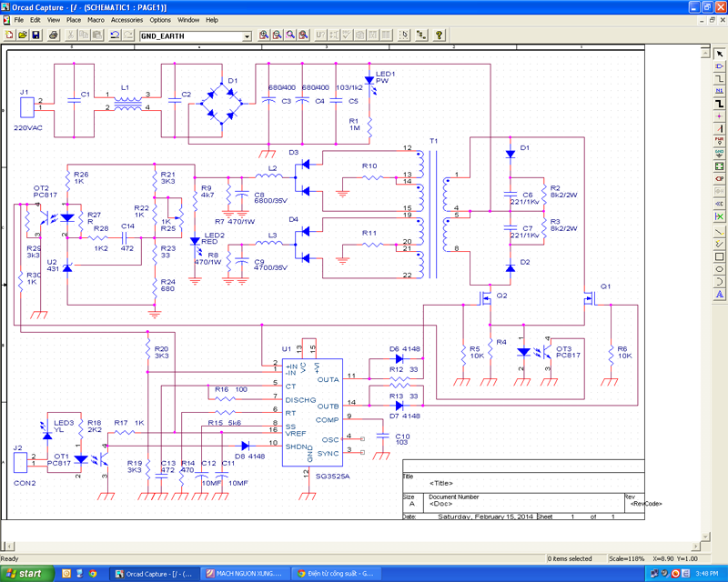Save the schematic with the floppy icon

[x=35, y=35]
